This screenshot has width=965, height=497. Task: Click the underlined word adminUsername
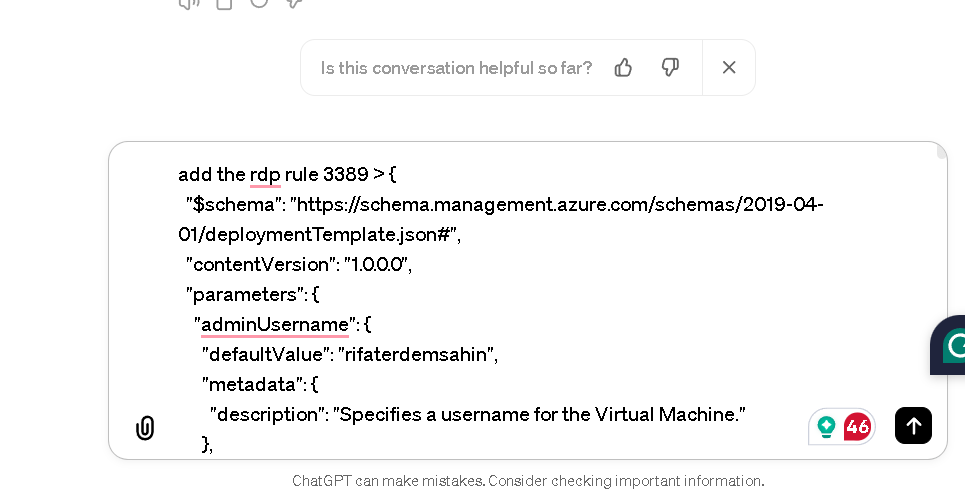click(275, 324)
